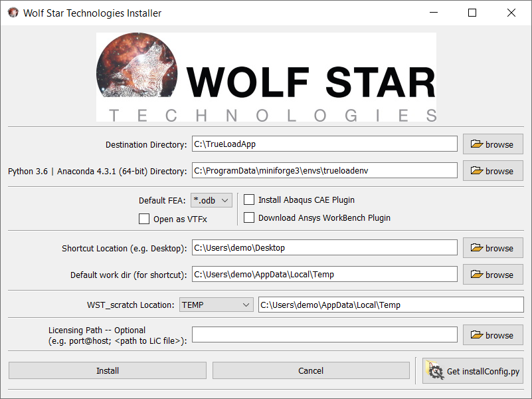Edit the Python Anaconda directory path field

click(325, 170)
